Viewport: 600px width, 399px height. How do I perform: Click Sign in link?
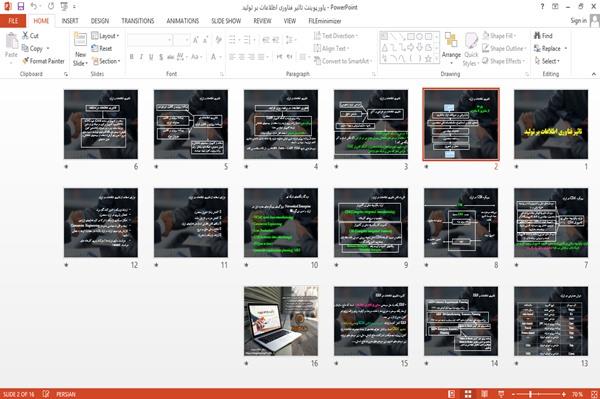tap(578, 21)
